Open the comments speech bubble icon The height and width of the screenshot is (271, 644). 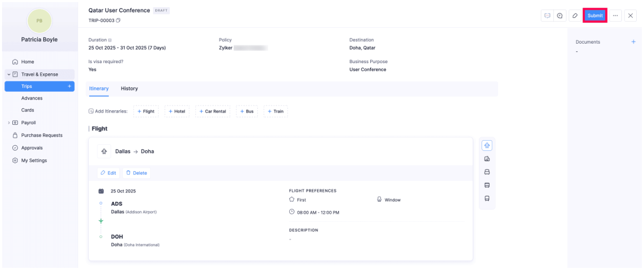click(x=547, y=15)
